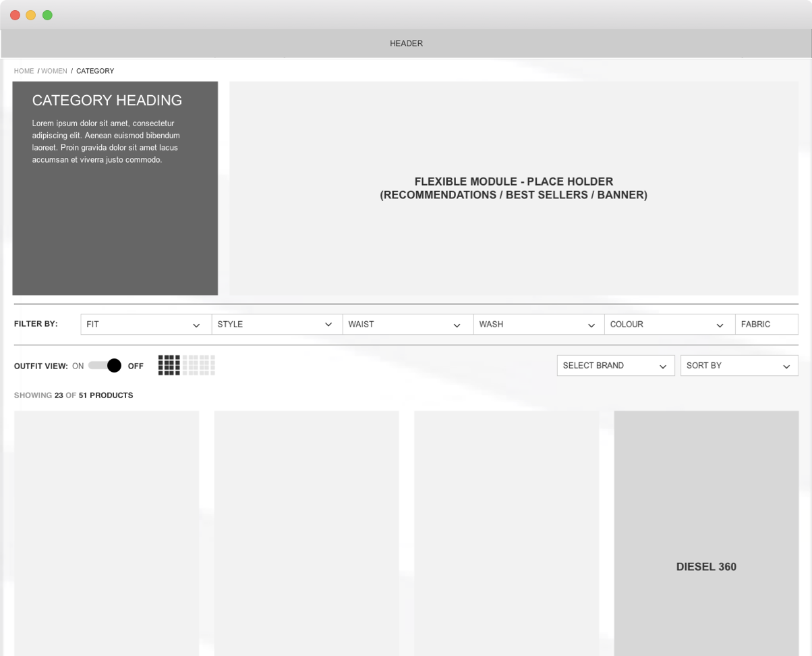Click the WOMEN breadcrumb link

coord(55,71)
